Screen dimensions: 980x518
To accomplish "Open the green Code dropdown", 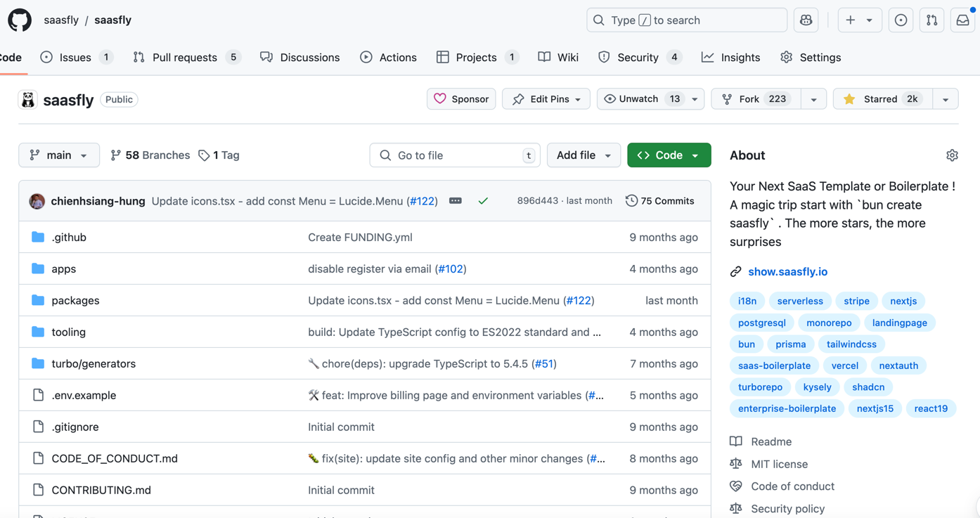I will [669, 155].
